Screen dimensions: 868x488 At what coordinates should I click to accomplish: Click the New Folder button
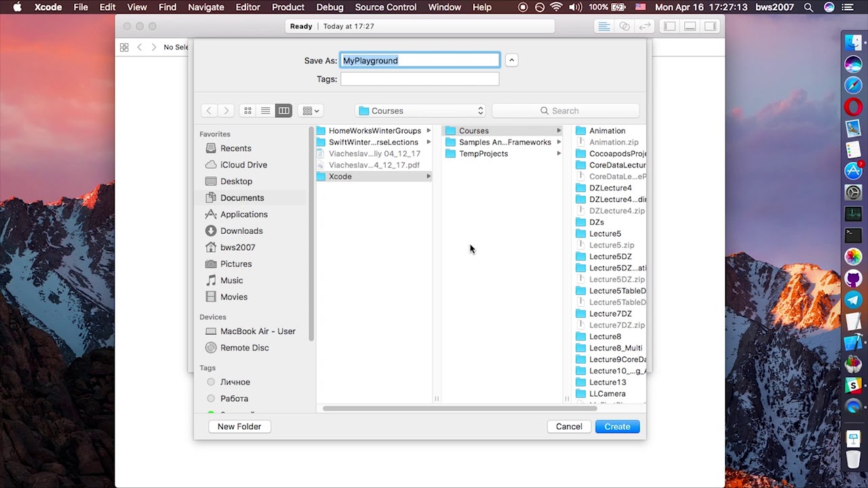click(x=239, y=426)
